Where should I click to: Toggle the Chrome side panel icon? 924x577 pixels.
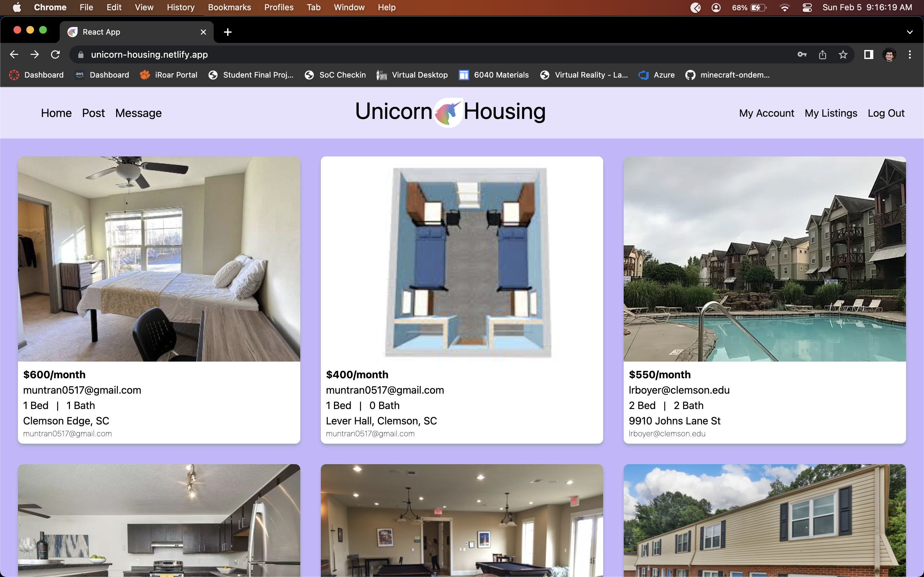868,54
